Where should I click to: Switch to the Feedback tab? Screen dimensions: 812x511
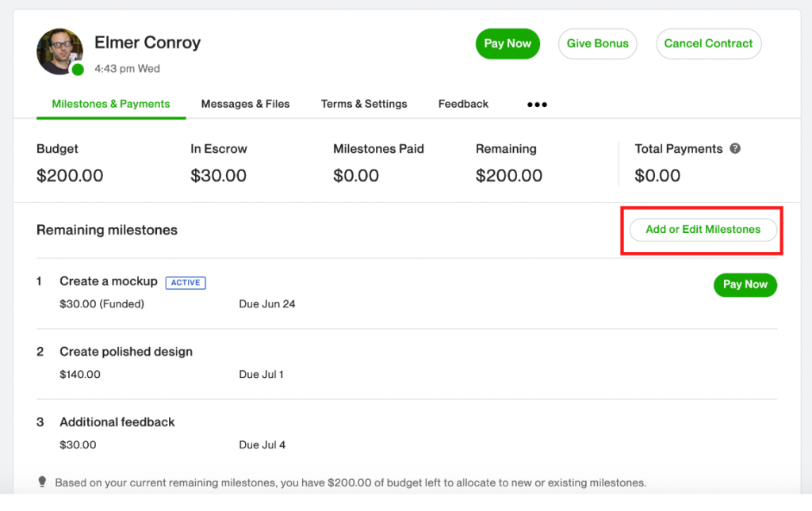coord(463,104)
